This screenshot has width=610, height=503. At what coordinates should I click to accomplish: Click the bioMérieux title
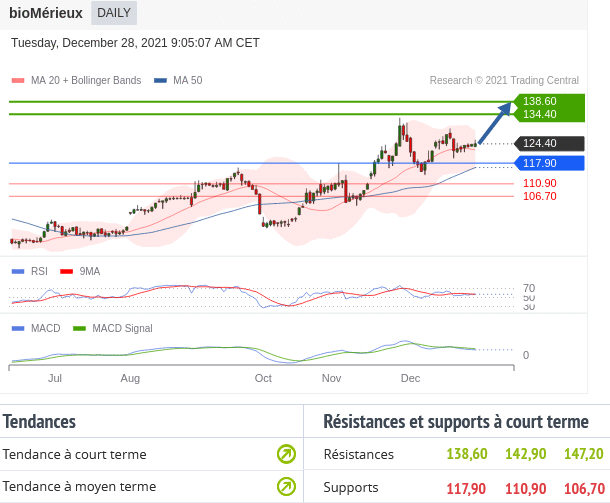(x=46, y=13)
